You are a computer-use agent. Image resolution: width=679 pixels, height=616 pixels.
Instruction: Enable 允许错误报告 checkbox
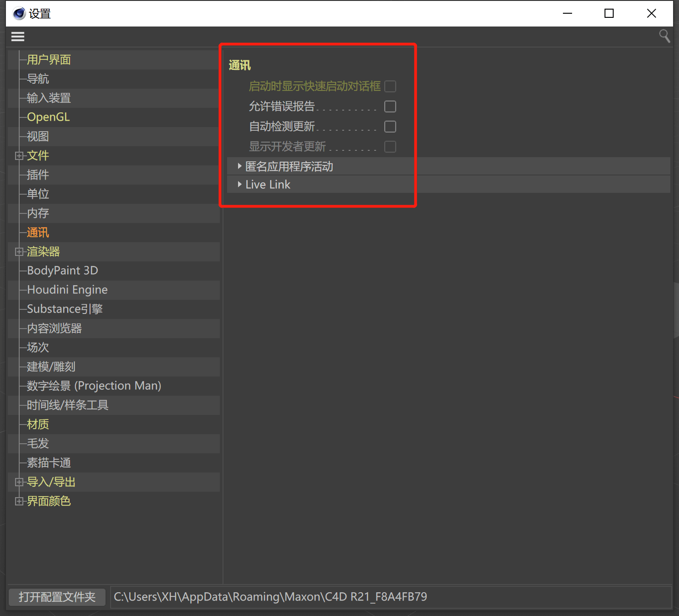tap(390, 106)
